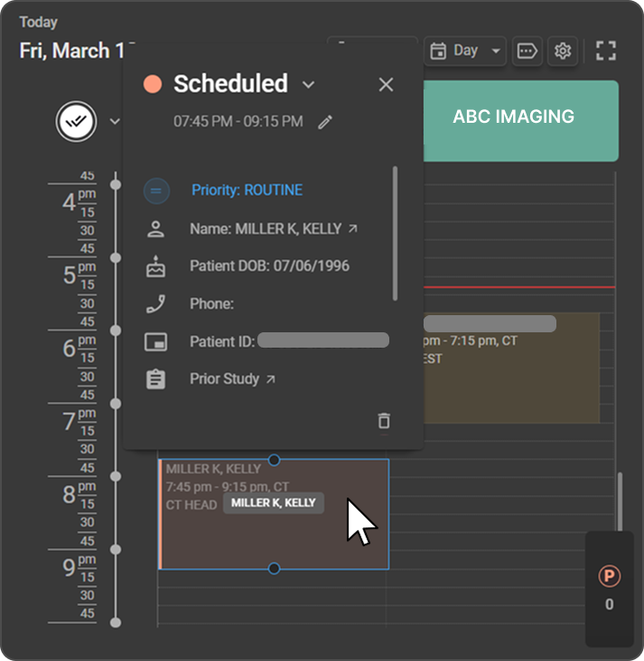Screen dimensions: 644x661
Task: Toggle the double-checkmark status filter
Action: [77, 121]
